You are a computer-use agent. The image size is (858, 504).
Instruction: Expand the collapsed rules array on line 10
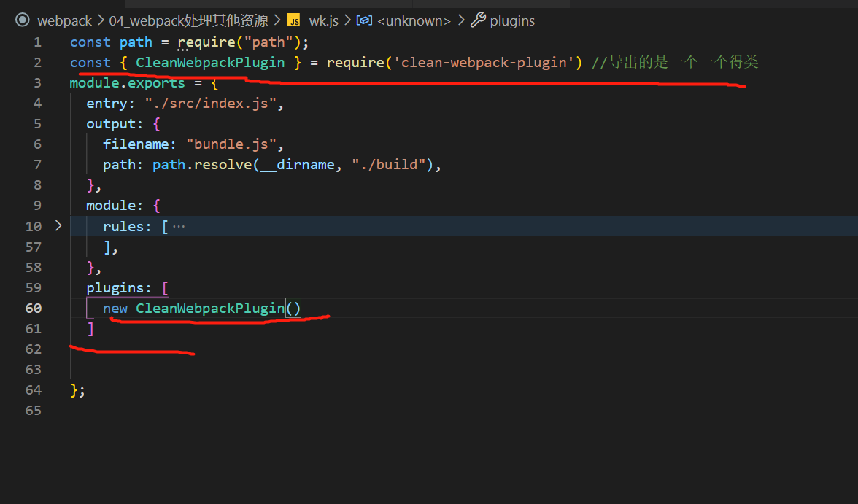[58, 226]
